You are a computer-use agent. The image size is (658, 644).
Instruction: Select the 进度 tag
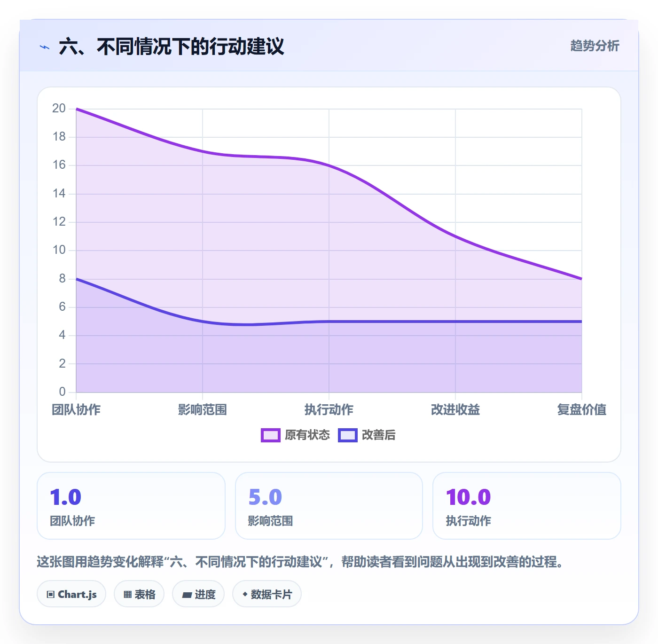198,594
